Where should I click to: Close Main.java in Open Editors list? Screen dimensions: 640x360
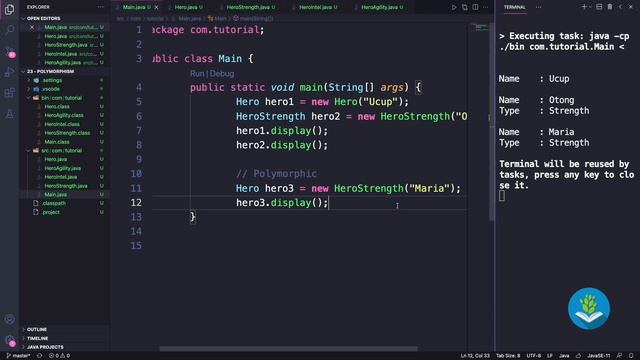tap(32, 27)
